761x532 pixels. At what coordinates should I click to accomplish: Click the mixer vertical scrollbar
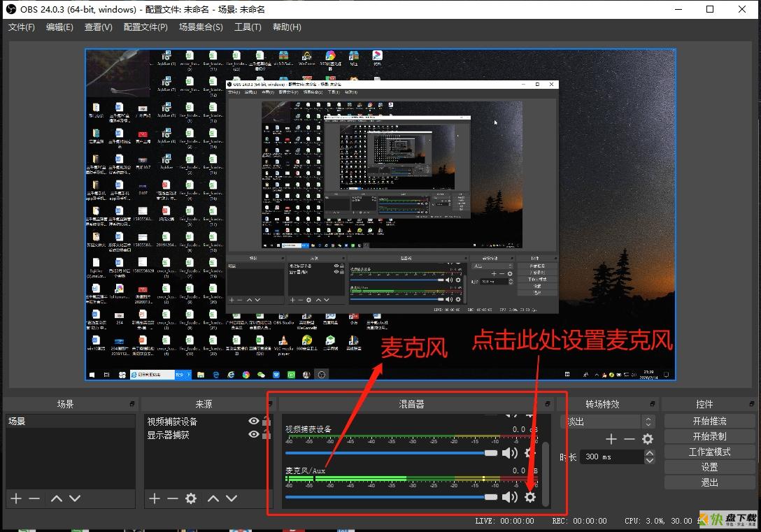click(546, 474)
